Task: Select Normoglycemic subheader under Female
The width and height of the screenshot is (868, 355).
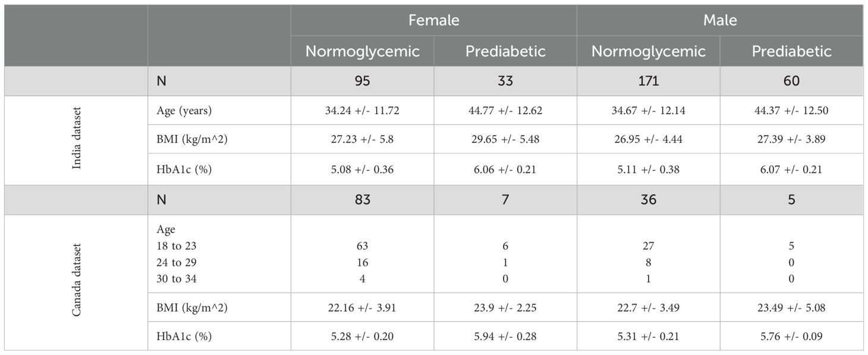Action: [x=362, y=52]
